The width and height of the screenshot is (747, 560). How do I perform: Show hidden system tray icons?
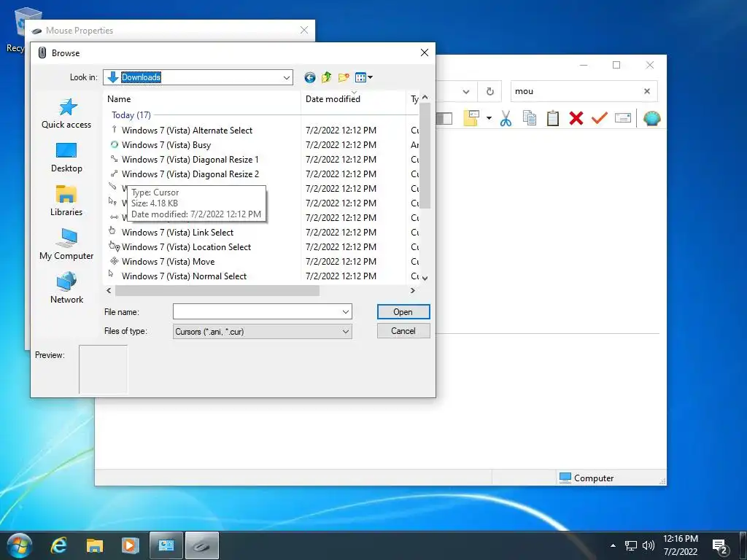pos(613,545)
